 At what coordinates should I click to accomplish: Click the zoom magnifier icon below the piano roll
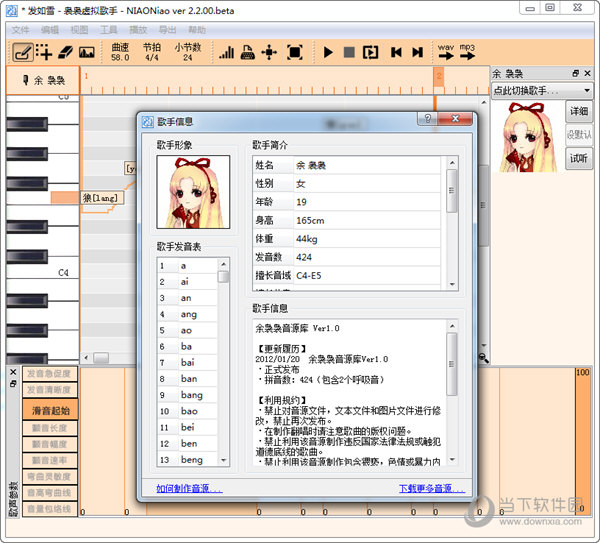click(x=484, y=358)
